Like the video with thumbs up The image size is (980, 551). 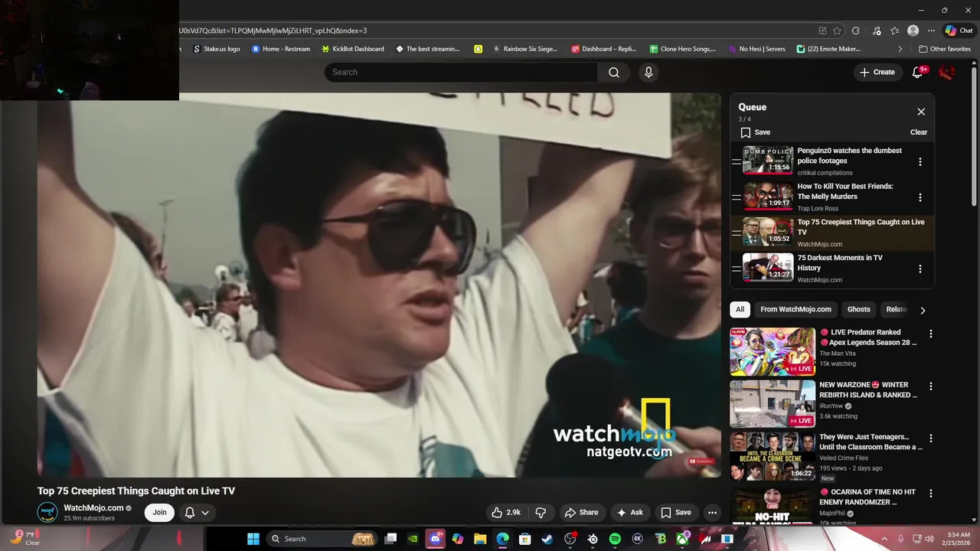click(506, 513)
